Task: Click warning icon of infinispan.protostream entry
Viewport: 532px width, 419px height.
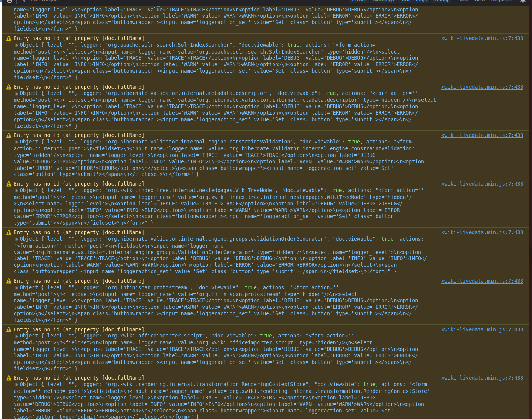Action: [x=8, y=281]
